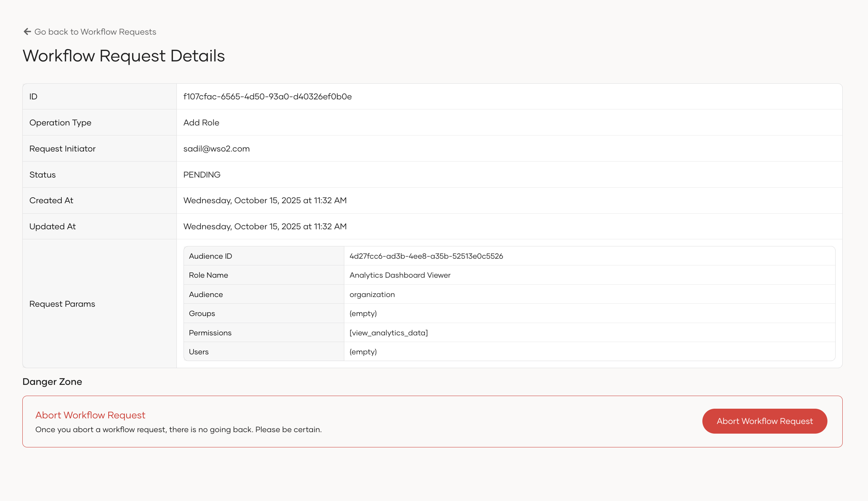Click the back arrow icon
The width and height of the screenshot is (868, 501).
(x=27, y=32)
